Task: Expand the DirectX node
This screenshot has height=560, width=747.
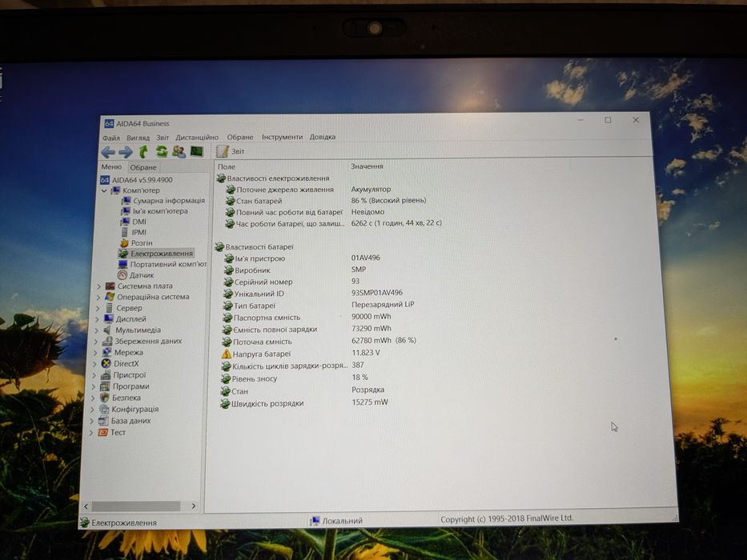Action: click(94, 364)
